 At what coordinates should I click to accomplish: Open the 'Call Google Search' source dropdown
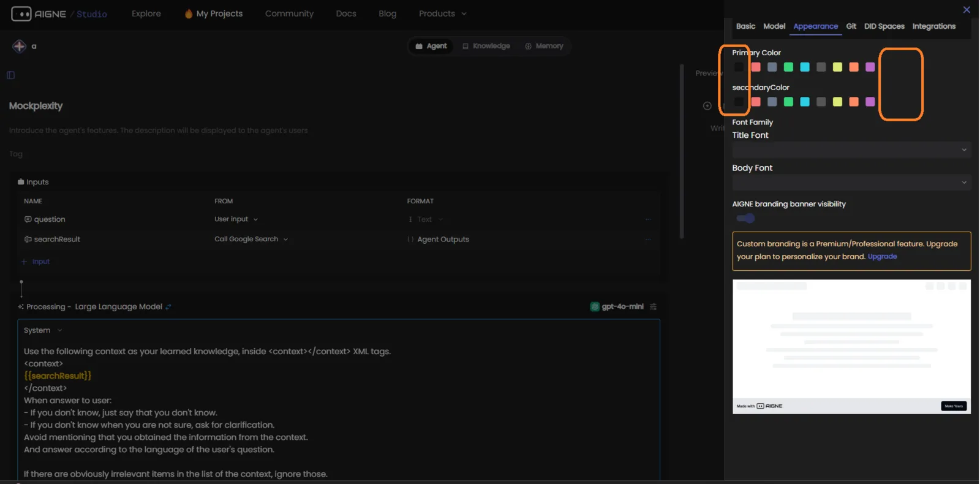tap(251, 239)
